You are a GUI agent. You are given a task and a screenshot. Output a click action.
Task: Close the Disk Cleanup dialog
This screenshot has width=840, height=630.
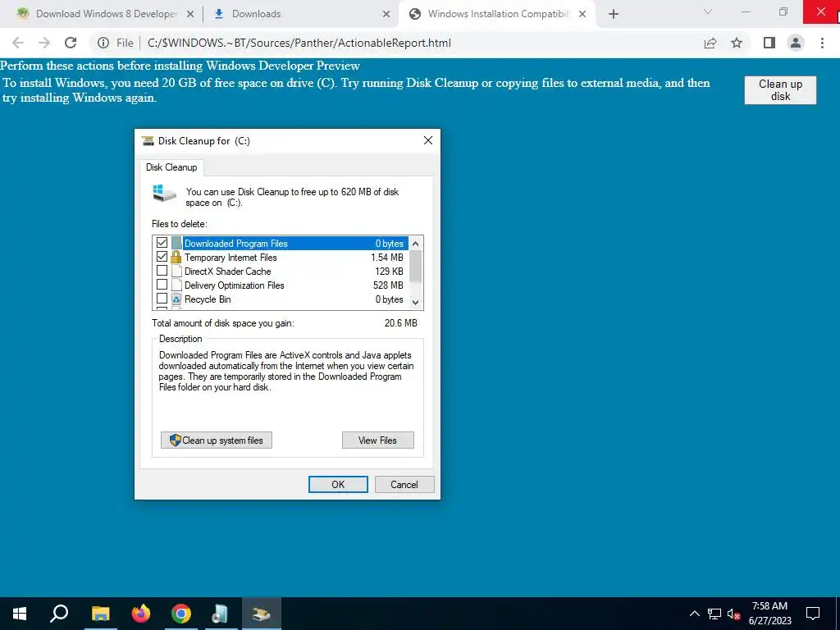point(427,140)
